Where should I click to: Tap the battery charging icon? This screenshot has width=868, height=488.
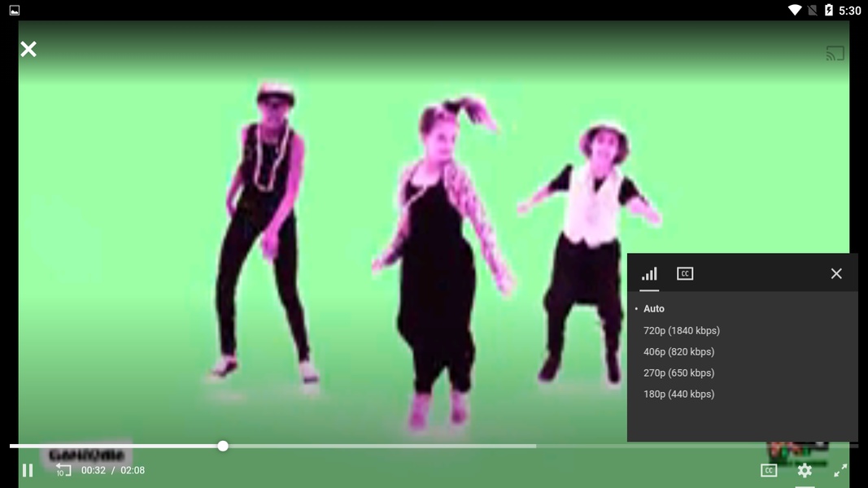[829, 10]
